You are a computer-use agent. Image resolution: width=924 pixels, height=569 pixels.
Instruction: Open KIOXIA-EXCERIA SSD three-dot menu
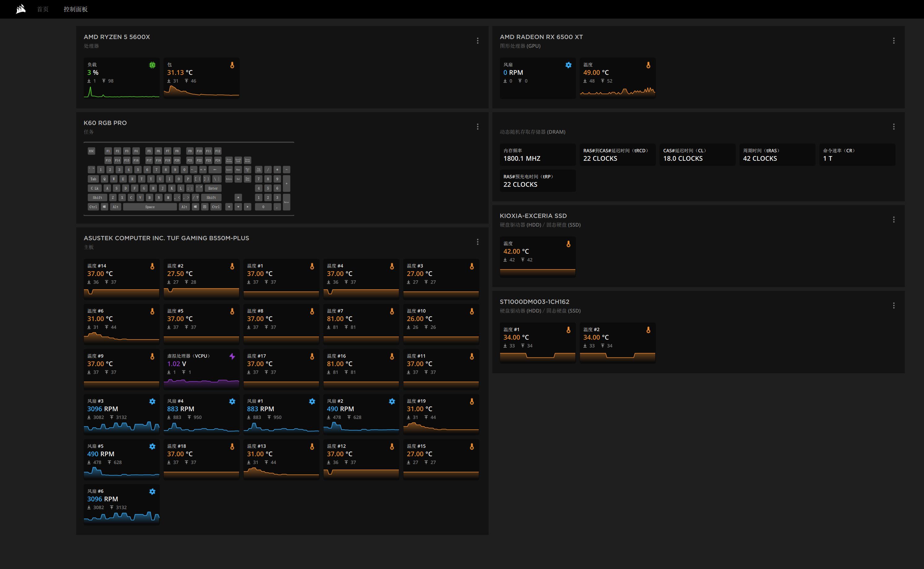(x=894, y=219)
